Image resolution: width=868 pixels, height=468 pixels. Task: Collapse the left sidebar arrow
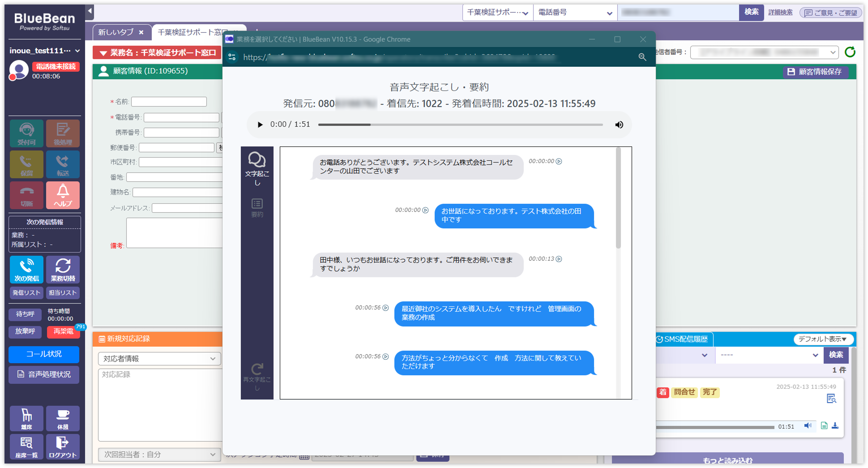point(89,11)
